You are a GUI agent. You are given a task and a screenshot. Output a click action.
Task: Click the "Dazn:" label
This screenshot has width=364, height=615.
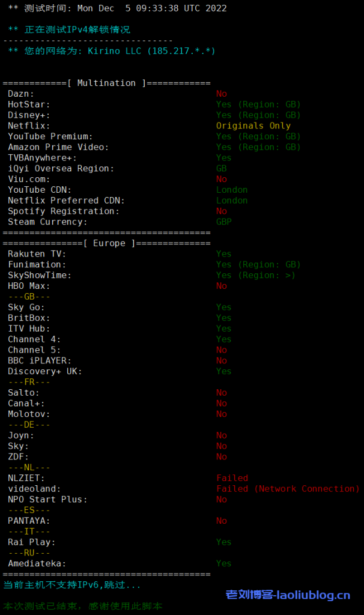[21, 94]
